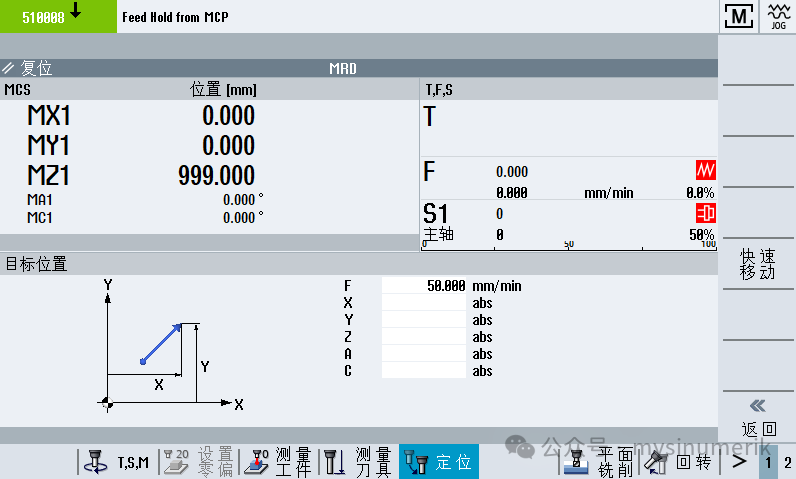
Task: Click the Back softkey
Action: pos(758,417)
